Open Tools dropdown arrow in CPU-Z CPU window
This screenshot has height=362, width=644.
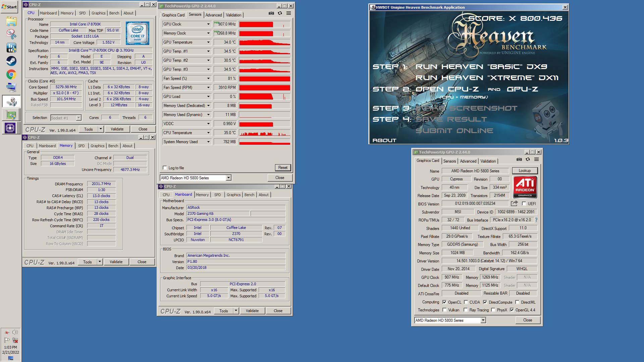(100, 129)
